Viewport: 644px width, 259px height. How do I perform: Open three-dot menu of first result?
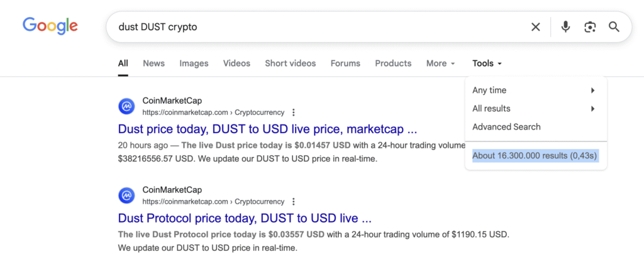tap(294, 113)
